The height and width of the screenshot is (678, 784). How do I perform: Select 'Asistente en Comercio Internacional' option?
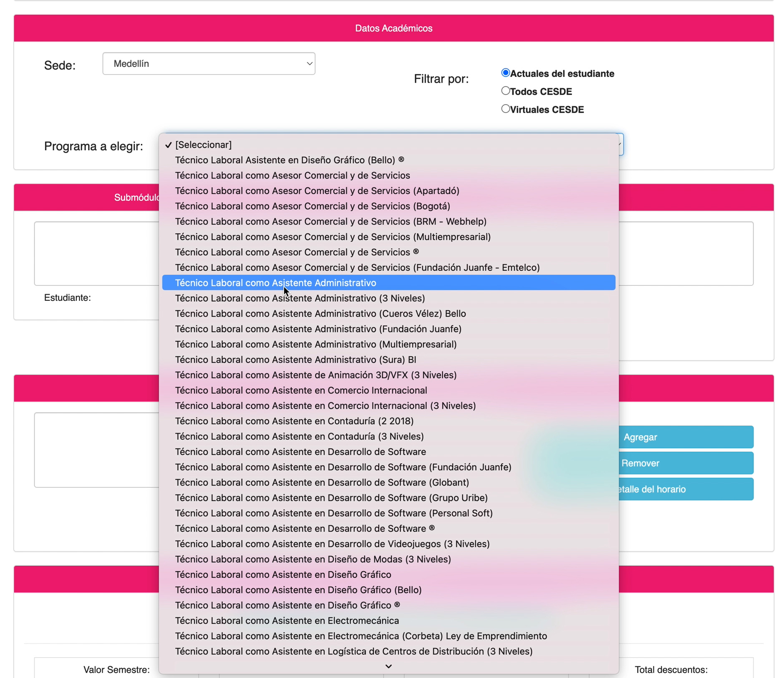(x=301, y=391)
